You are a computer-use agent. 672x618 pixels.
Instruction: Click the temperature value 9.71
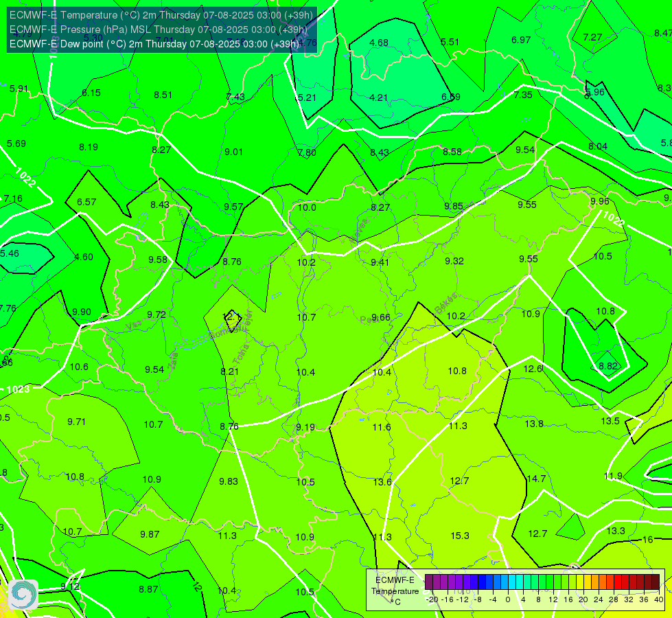pos(77,422)
